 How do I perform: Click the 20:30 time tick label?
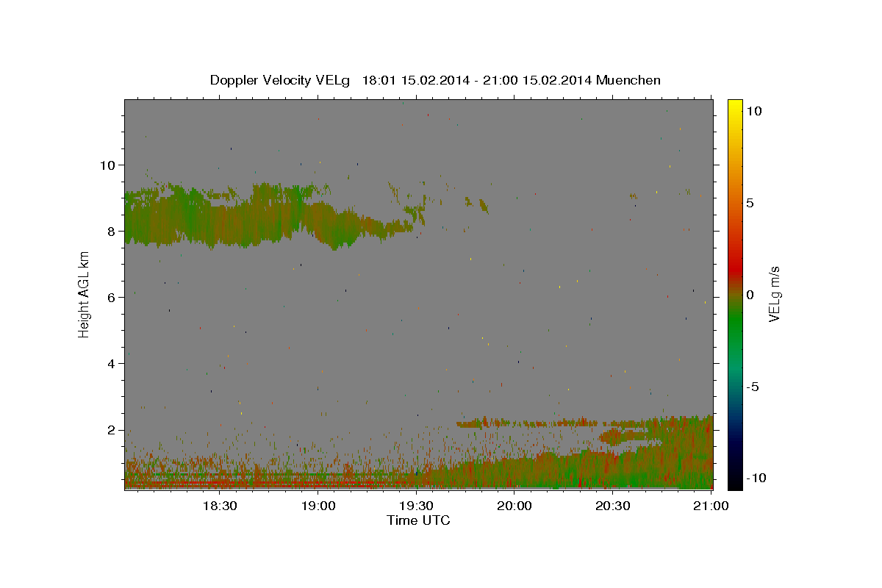[x=612, y=506]
